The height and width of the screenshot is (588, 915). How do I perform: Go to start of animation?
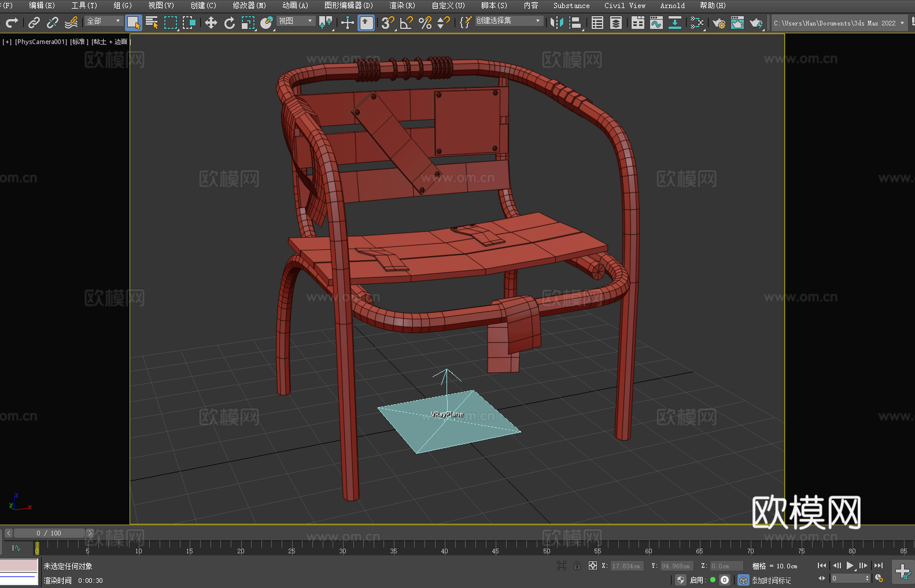822,565
